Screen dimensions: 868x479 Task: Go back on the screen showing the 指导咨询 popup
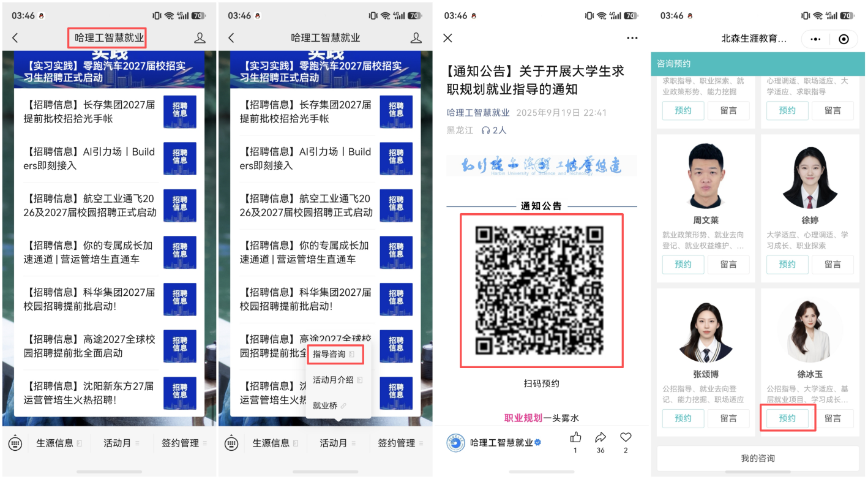[x=231, y=38]
